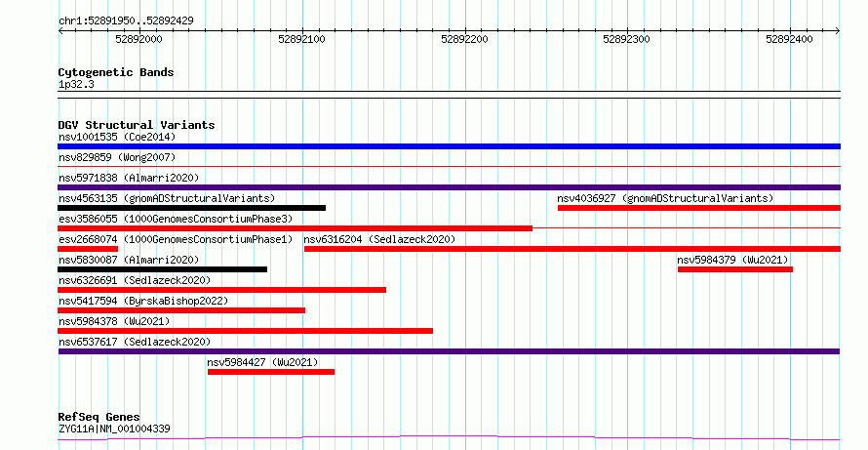Click ruler position 52892100
Screen dimensions: 868x450
(x=301, y=39)
